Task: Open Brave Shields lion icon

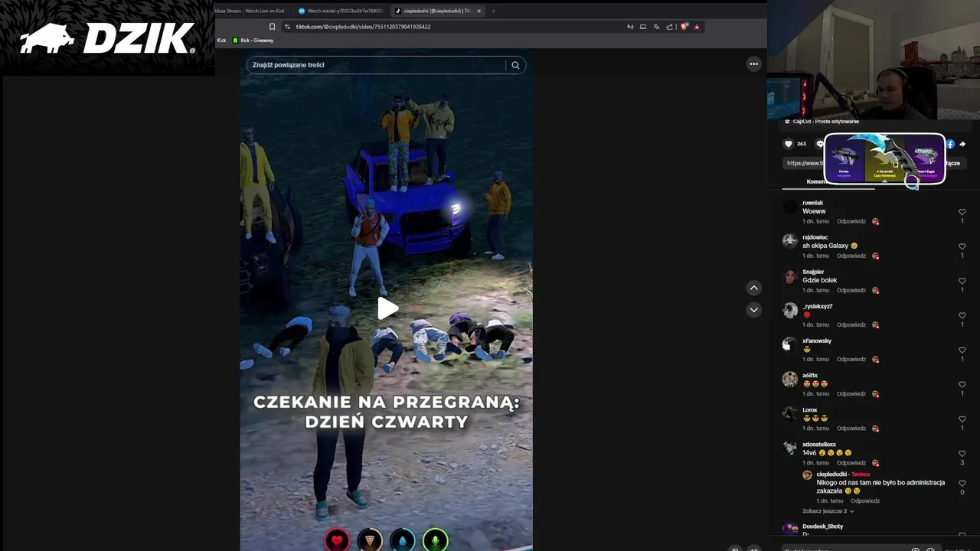Action: tap(684, 27)
